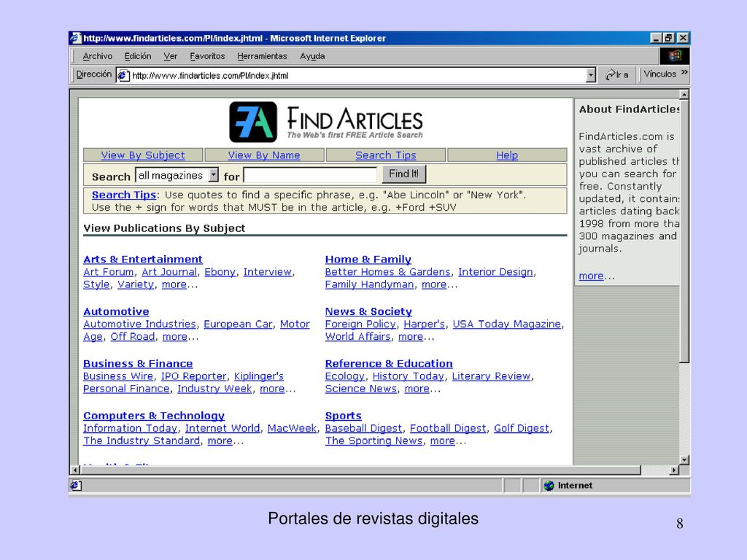Image resolution: width=747 pixels, height=560 pixels.
Task: Open the USA Today Magazine link
Action: [507, 324]
